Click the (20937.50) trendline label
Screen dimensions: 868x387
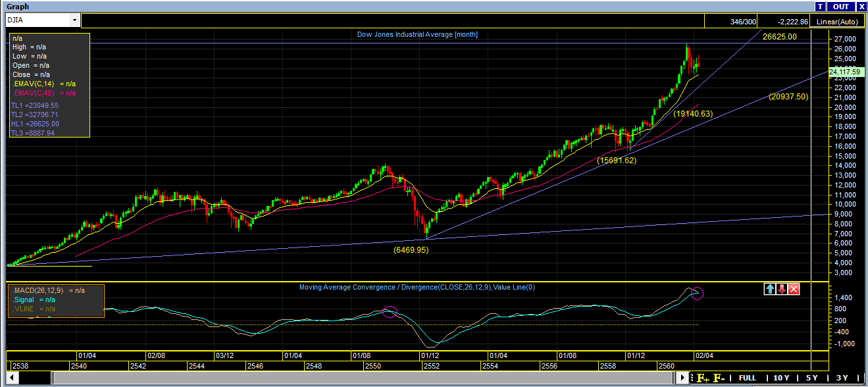point(788,97)
